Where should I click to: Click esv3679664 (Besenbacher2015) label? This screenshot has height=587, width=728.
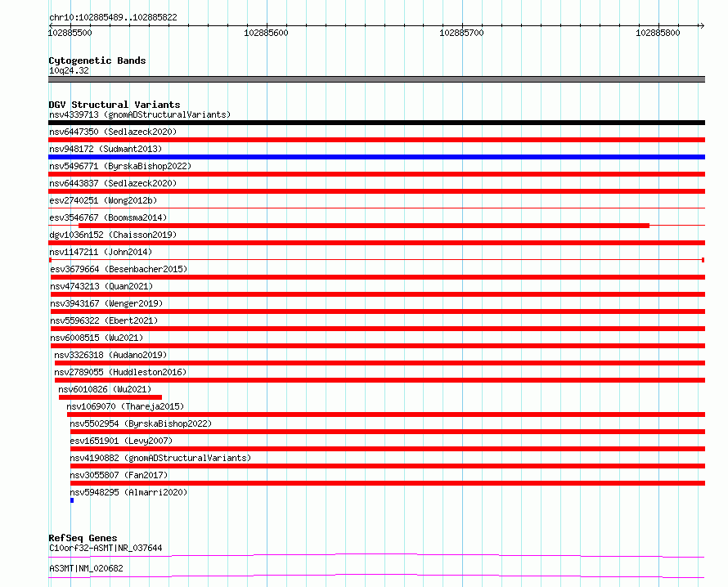[119, 269]
